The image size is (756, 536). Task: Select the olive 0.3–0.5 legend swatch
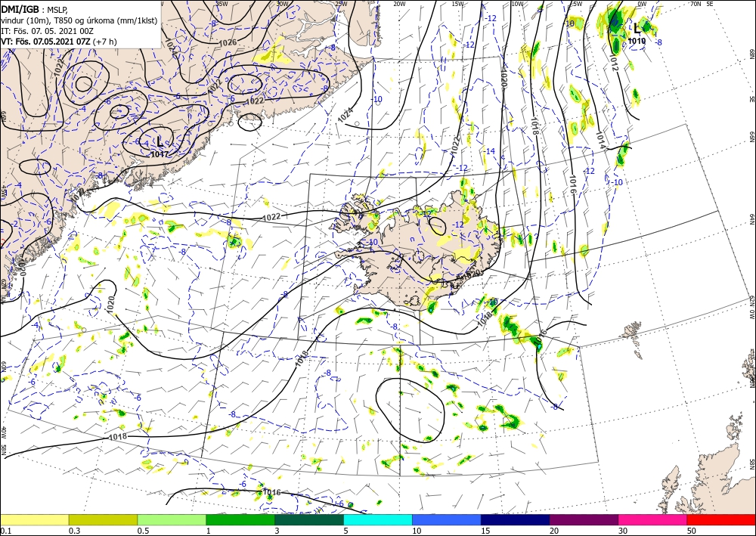point(103,519)
